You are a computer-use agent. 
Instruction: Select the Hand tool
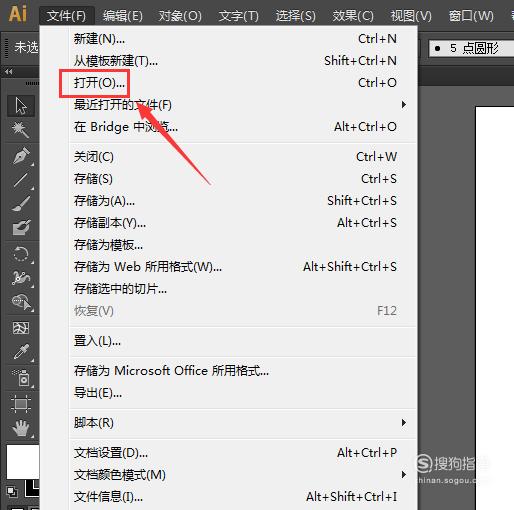[21, 428]
